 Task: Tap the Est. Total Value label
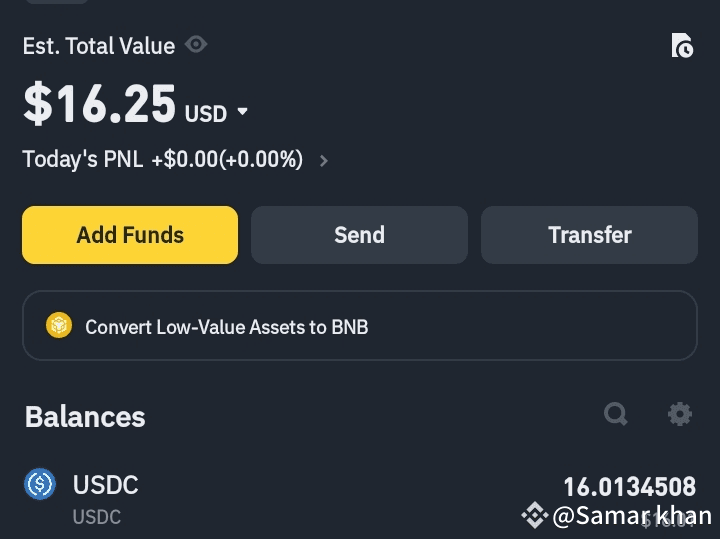pyautogui.click(x=99, y=46)
